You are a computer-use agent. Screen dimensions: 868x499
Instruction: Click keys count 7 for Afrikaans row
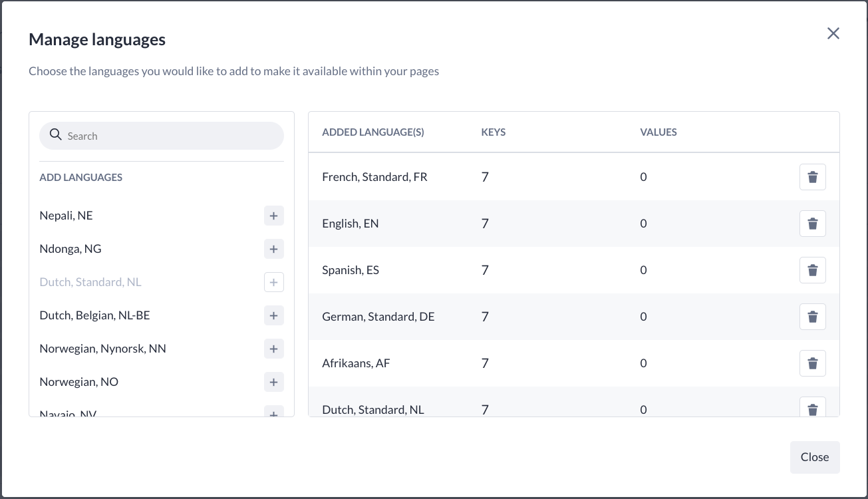click(485, 363)
